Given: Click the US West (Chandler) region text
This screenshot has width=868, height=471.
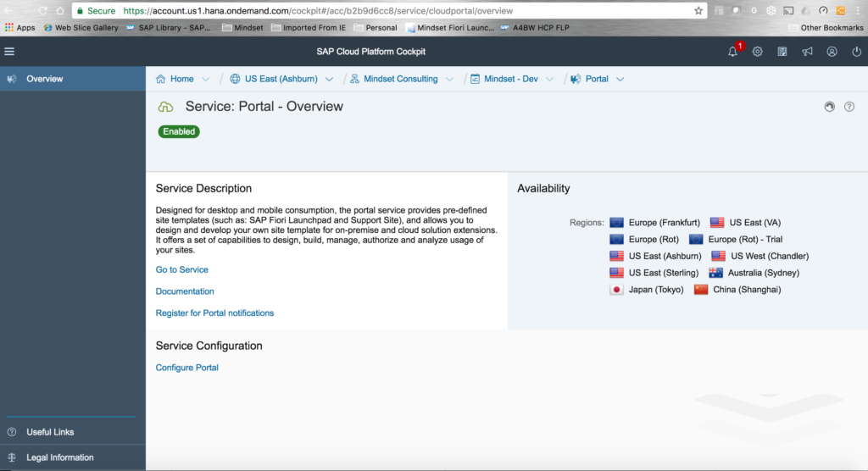Looking at the screenshot, I should click(770, 256).
